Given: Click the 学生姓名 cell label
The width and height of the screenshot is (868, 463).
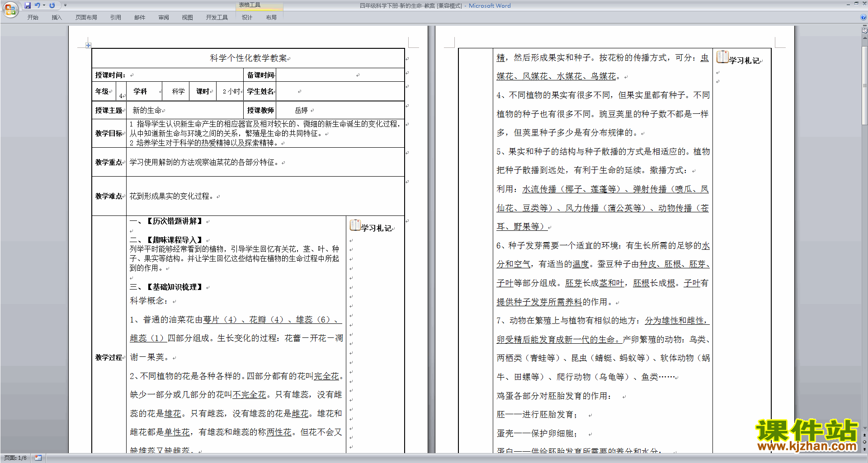Looking at the screenshot, I should [x=260, y=91].
